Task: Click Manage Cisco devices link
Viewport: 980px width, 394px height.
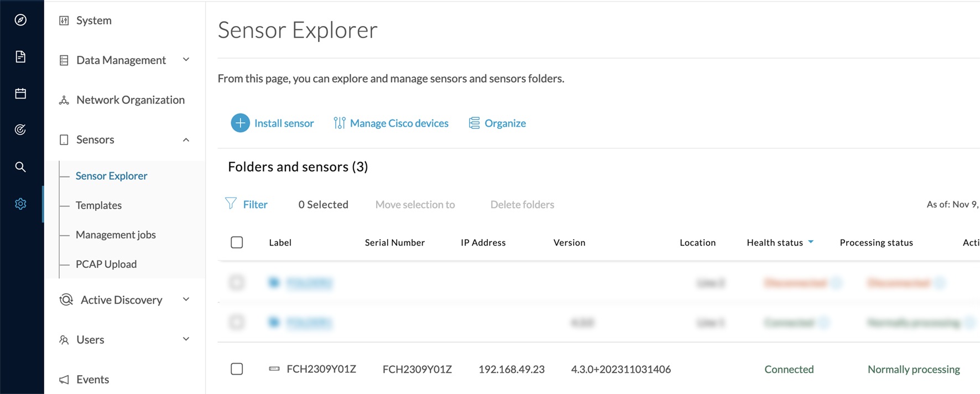Action: click(x=399, y=123)
